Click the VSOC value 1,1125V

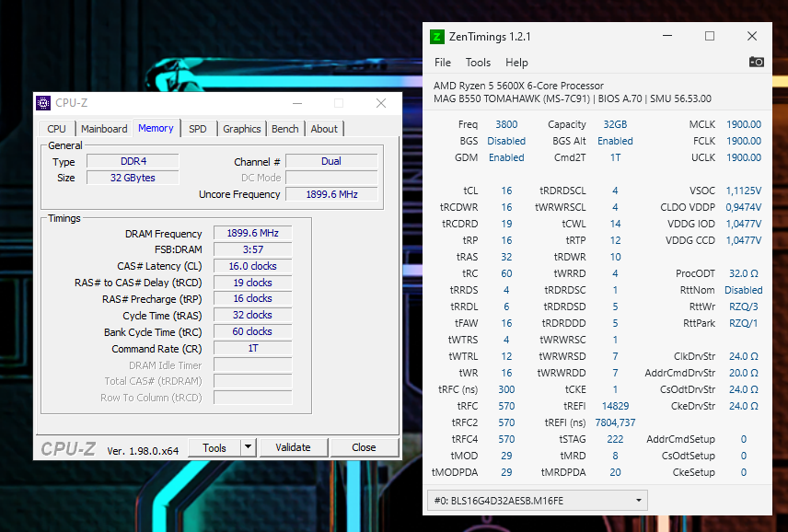click(744, 191)
